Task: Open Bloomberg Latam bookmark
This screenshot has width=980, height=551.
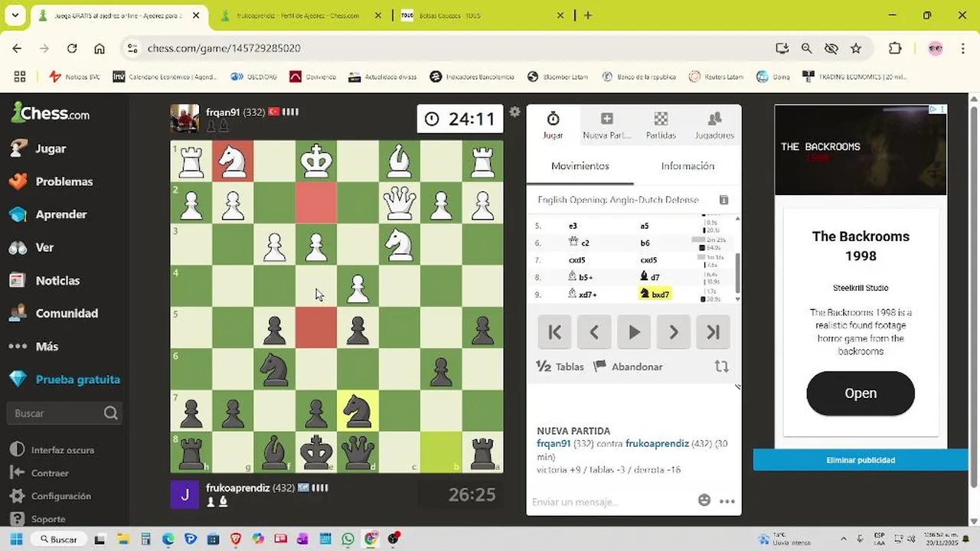Action: point(559,77)
